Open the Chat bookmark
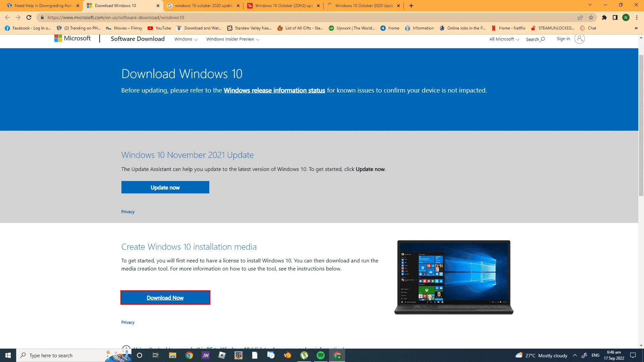Image resolution: width=644 pixels, height=362 pixels. [x=588, y=28]
